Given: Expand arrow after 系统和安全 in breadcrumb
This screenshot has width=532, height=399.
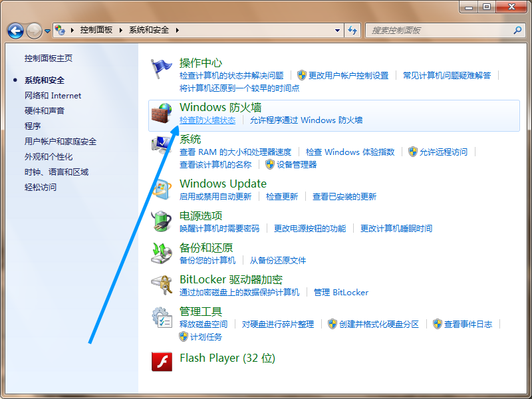Looking at the screenshot, I should tap(177, 30).
